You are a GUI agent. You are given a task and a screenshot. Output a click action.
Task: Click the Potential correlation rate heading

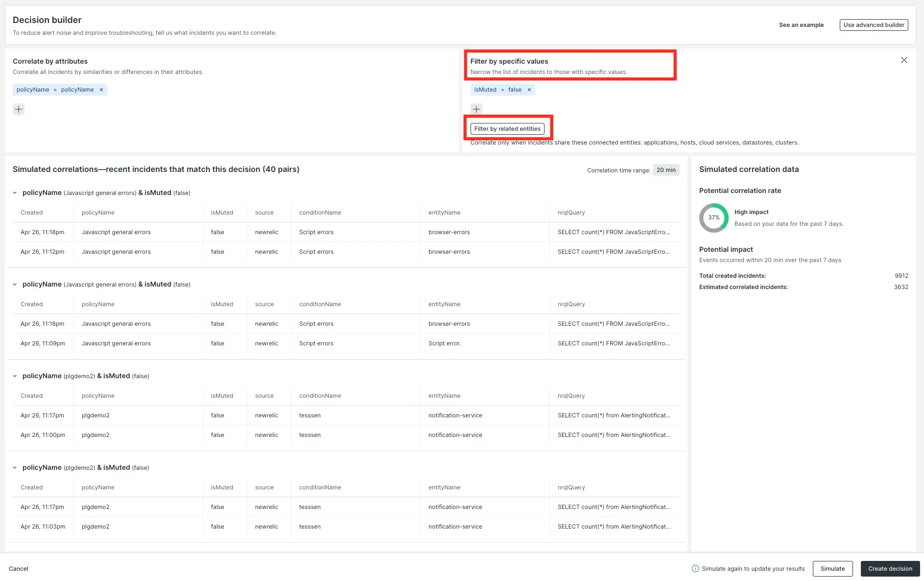click(740, 191)
